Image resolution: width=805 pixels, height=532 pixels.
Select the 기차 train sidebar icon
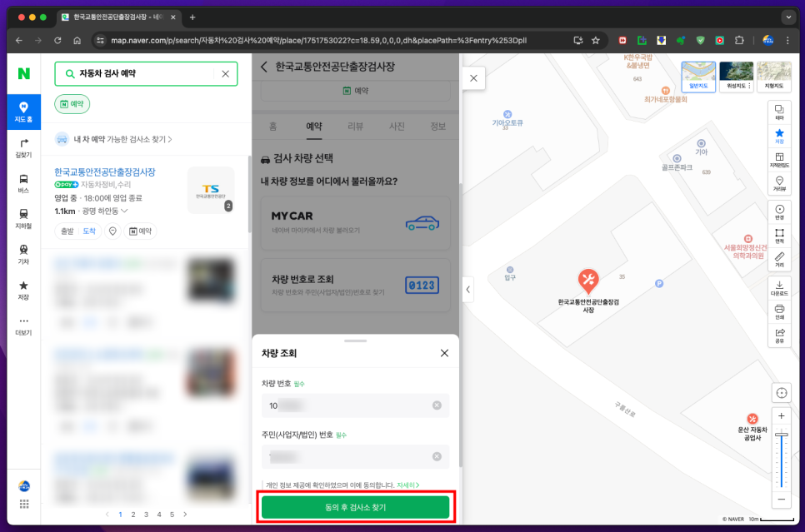(23, 255)
